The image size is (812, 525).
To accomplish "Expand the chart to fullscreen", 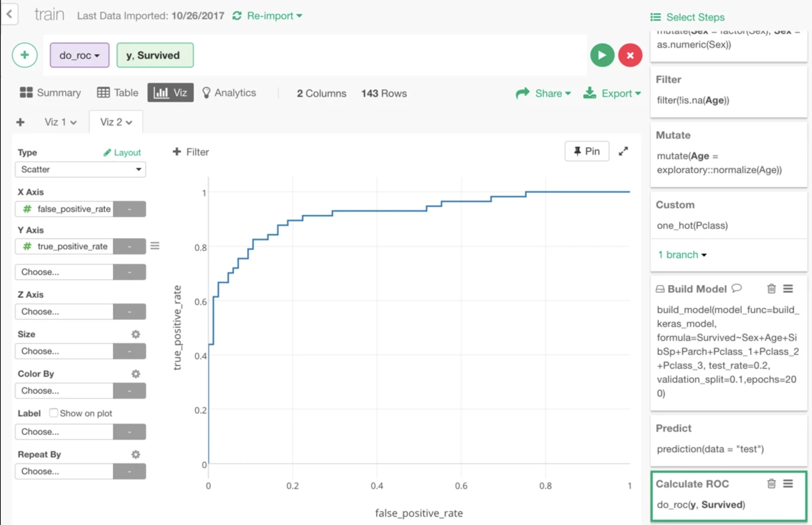I will tap(623, 151).
